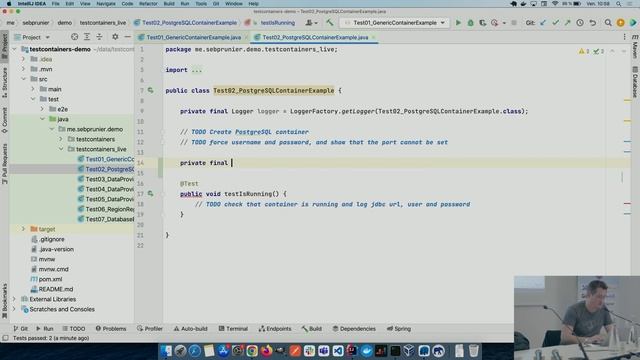The width and height of the screenshot is (640, 360).
Task: Click the editor tabs more options icon
Action: (x=624, y=37)
